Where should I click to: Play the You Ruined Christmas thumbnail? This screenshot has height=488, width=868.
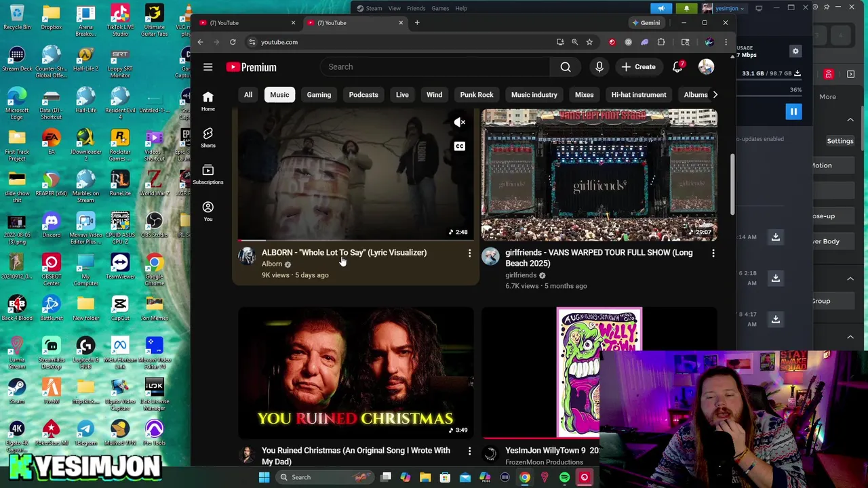tap(356, 373)
